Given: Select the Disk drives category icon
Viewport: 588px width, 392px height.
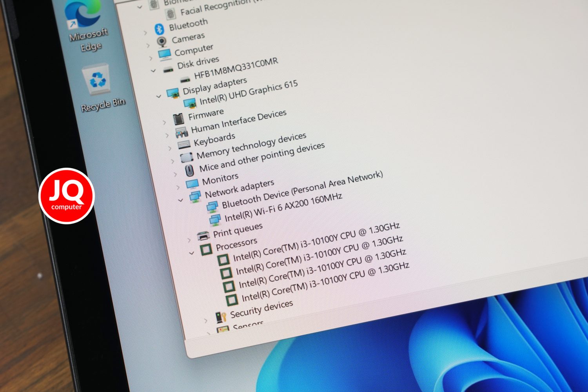Looking at the screenshot, I should tap(168, 69).
